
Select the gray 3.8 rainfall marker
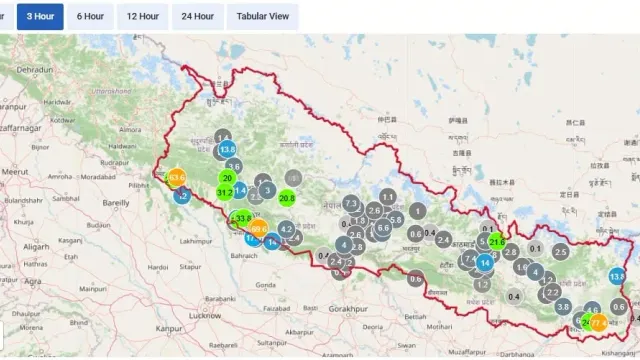click(563, 307)
